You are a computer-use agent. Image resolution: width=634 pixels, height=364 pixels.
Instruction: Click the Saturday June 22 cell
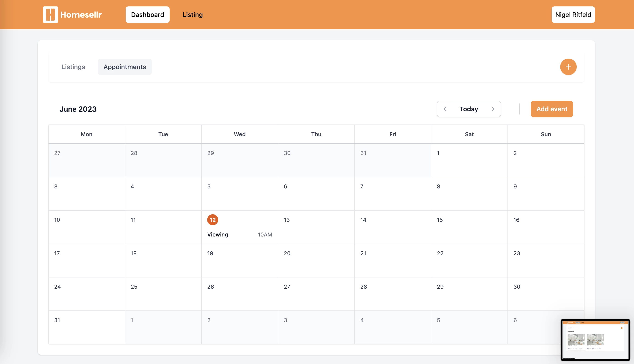[469, 261]
